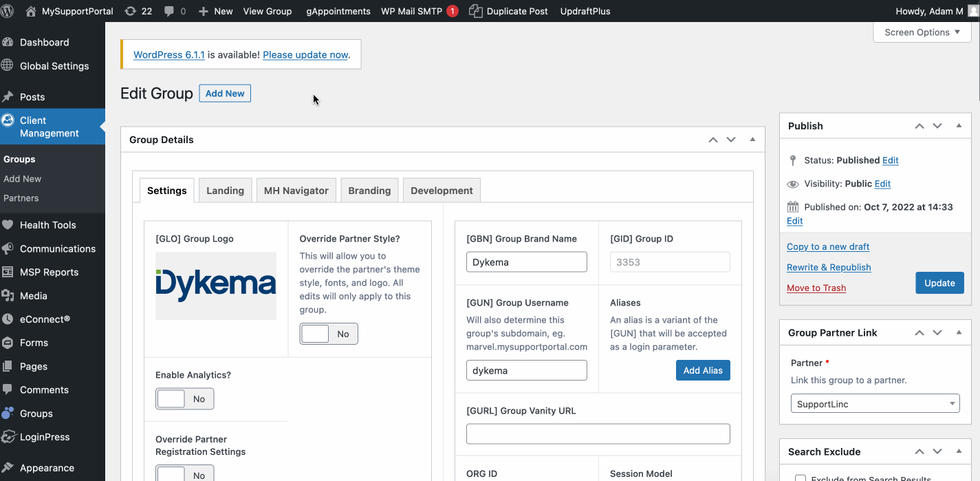Click the status pin icon in Publish box
Screen dimensions: 980x481
tap(793, 160)
